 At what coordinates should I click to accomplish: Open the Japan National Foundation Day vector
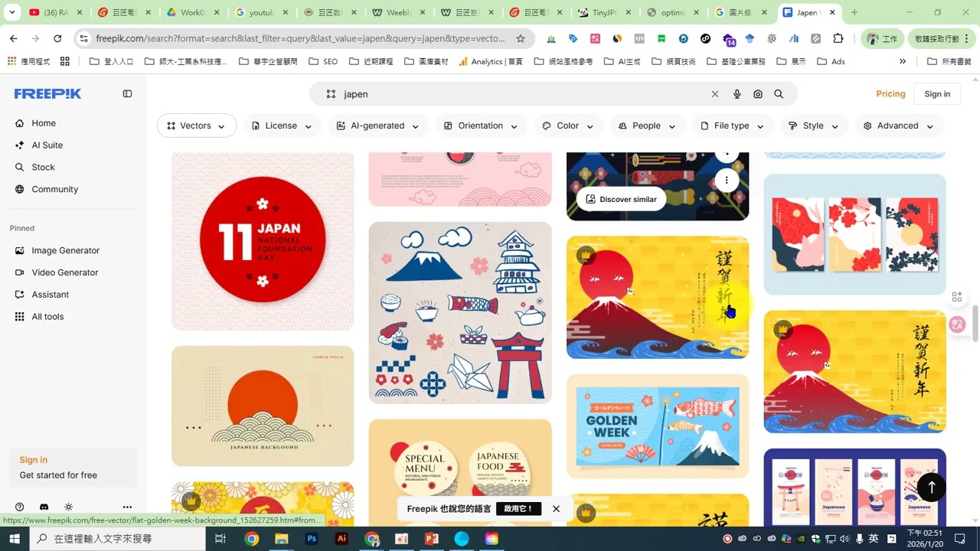click(263, 241)
